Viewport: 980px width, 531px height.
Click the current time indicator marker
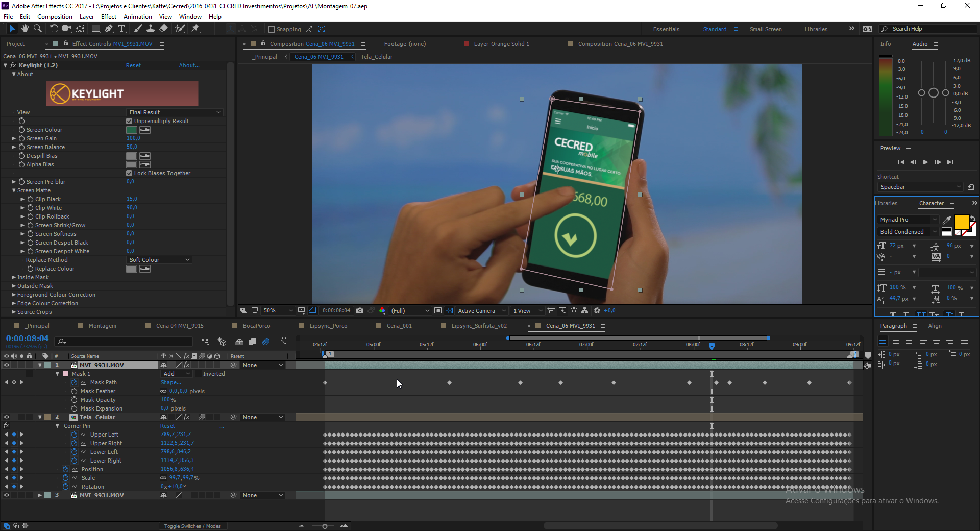click(x=712, y=346)
